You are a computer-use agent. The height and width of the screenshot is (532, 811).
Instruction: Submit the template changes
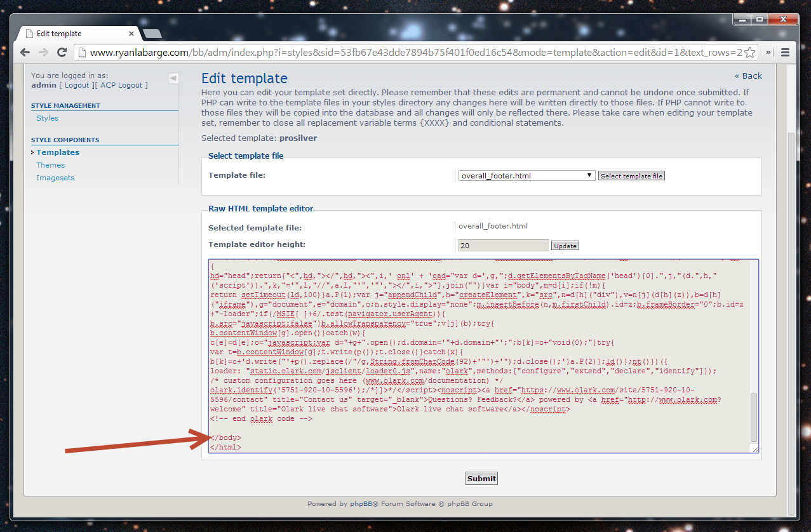pyautogui.click(x=481, y=479)
